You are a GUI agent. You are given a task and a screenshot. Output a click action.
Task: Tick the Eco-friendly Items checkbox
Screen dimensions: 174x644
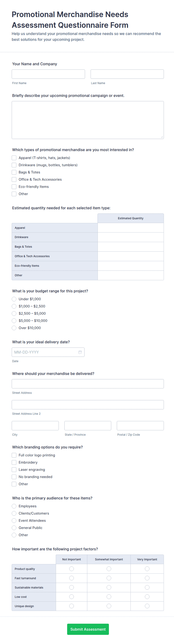click(x=14, y=187)
